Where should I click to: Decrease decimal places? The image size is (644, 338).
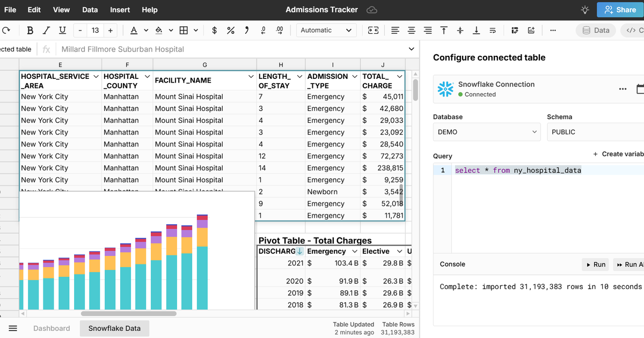(263, 31)
